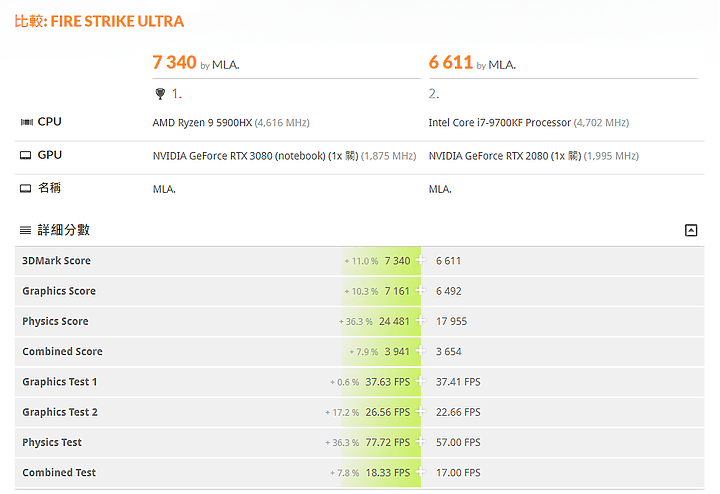Click the 22.66 FPS value
This screenshot has height=494, width=720.
coord(458,412)
